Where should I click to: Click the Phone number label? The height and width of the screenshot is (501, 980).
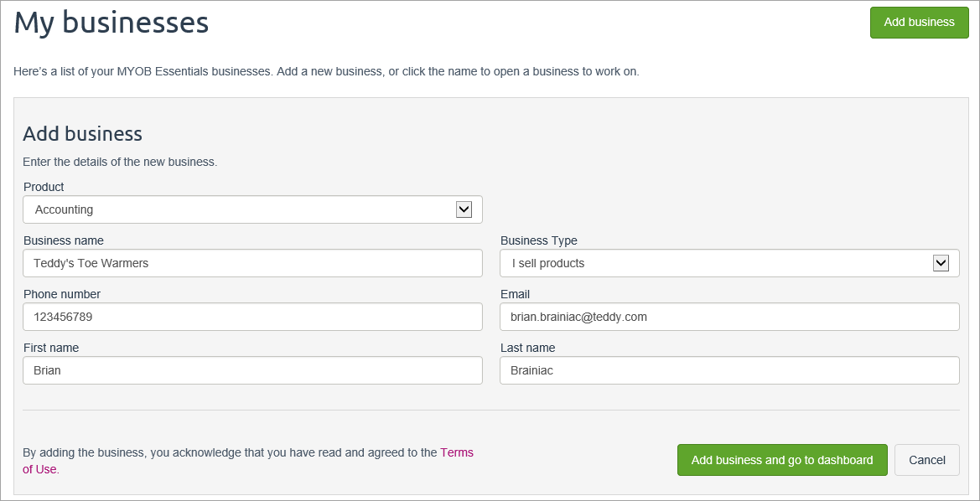[62, 294]
